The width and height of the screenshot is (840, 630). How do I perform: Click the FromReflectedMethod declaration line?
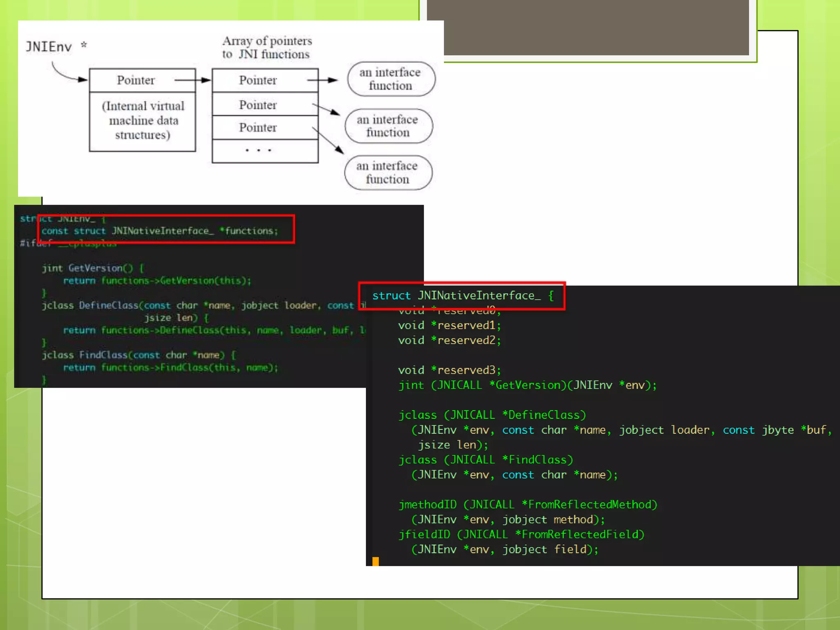pyautogui.click(x=527, y=504)
